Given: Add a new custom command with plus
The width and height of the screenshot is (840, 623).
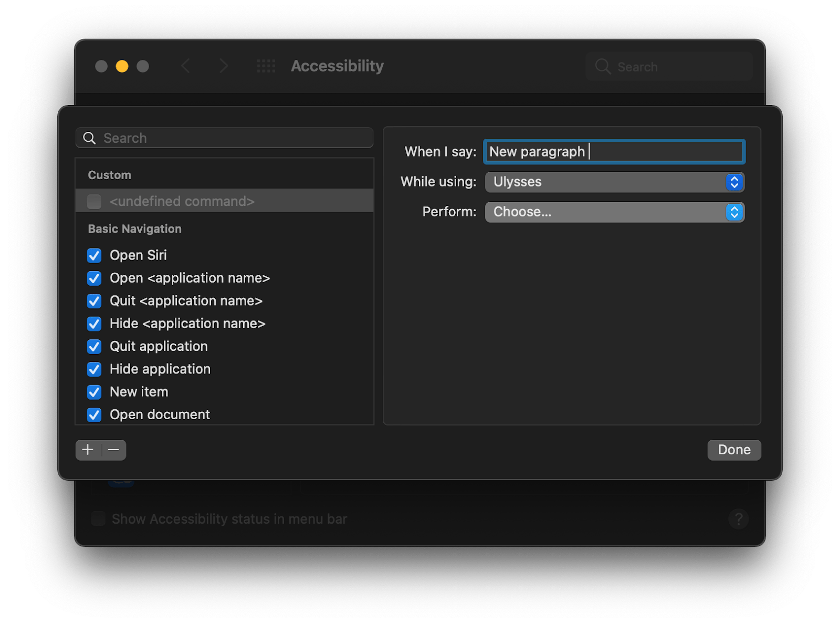Looking at the screenshot, I should 88,450.
